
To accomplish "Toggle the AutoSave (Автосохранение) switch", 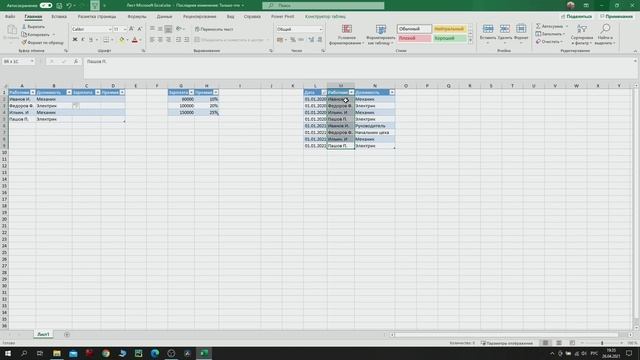I will [x=46, y=5].
